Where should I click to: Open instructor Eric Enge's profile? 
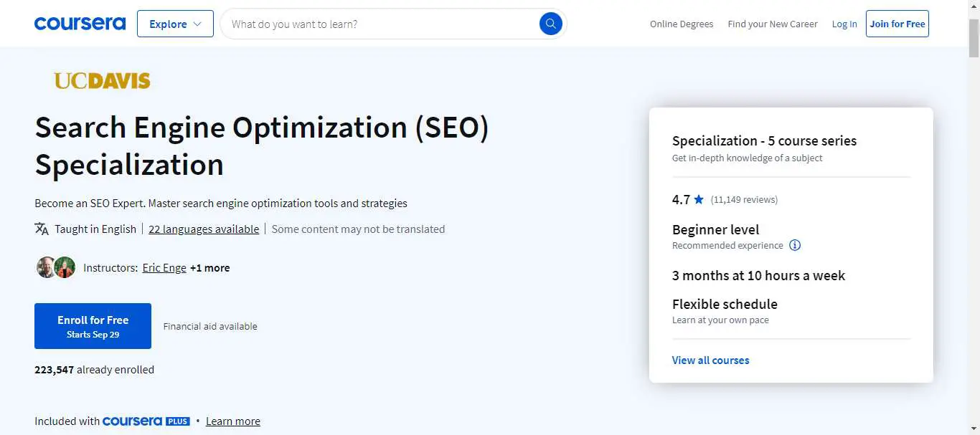tap(164, 267)
